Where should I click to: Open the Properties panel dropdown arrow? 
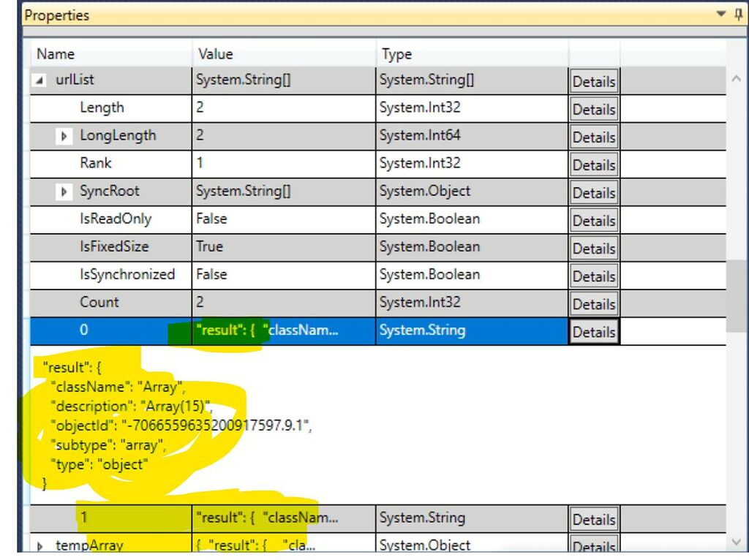721,15
